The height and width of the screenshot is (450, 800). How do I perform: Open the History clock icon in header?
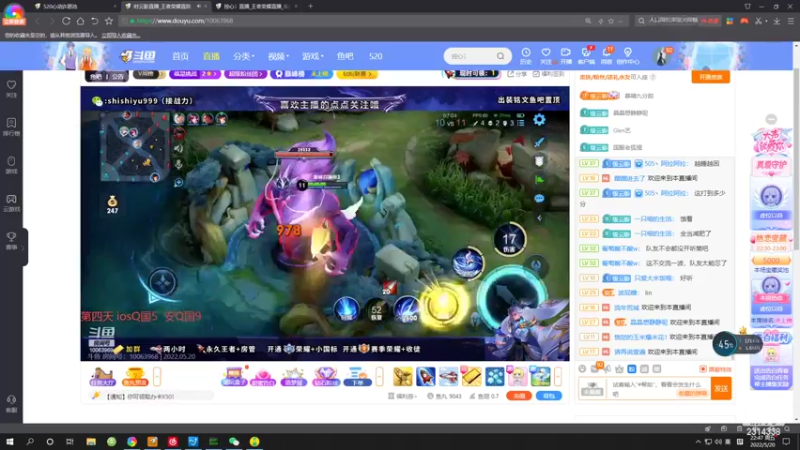(526, 55)
